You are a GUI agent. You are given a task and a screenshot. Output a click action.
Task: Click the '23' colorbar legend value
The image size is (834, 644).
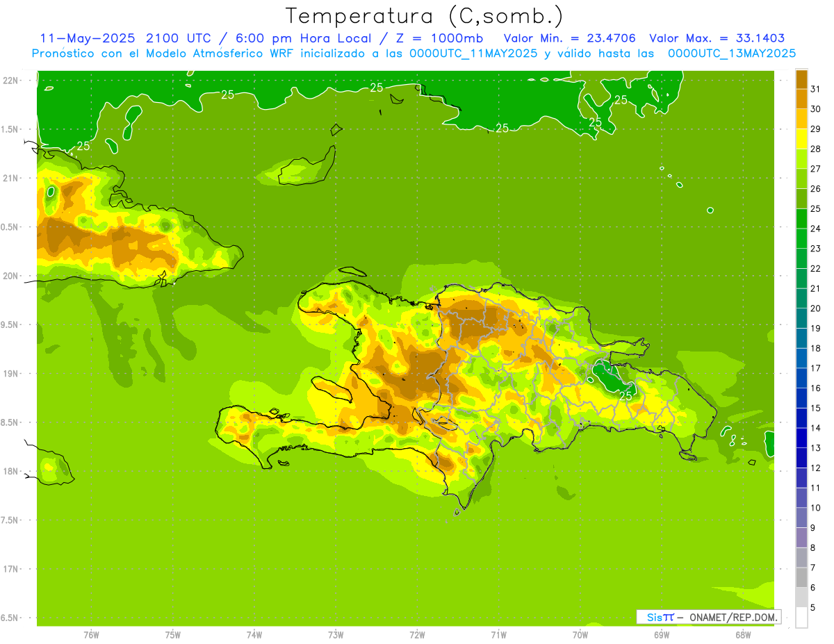pos(816,249)
